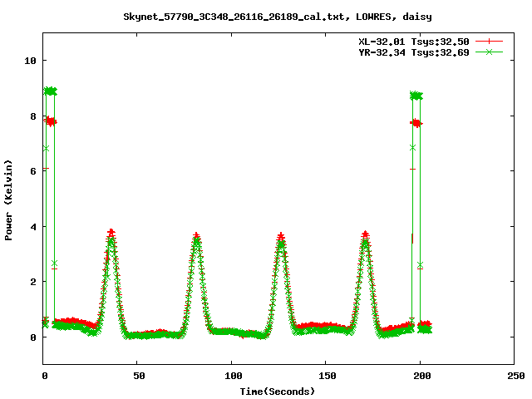Viewport: 532px width, 399px height.
Task: Click the red calibration plateau near 200 seconds
Action: 416,123
